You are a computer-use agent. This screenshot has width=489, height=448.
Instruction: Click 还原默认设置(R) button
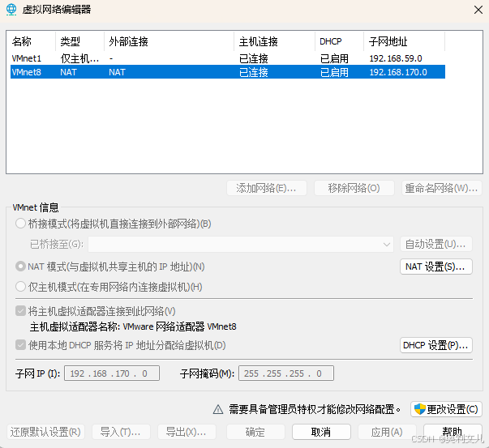tap(45, 432)
